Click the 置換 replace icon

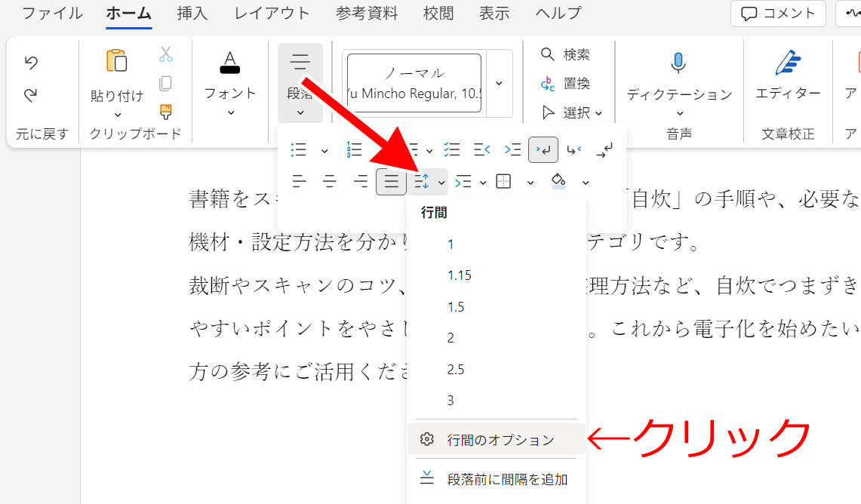[547, 84]
